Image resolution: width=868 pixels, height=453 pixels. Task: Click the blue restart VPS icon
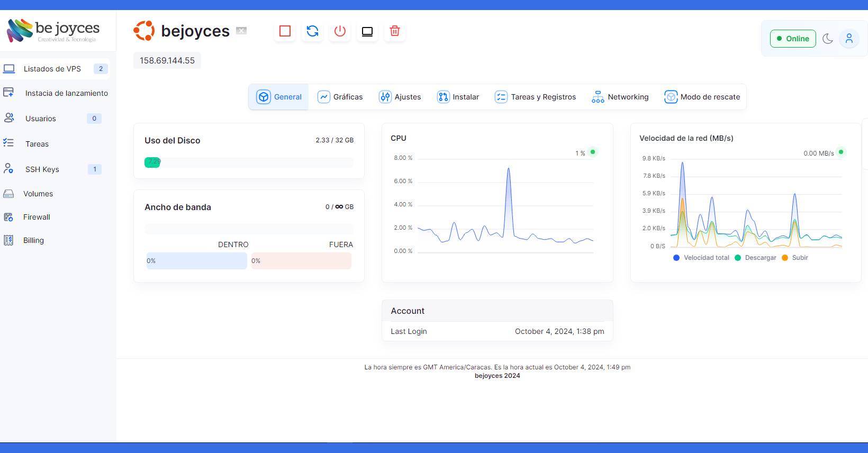pyautogui.click(x=312, y=31)
